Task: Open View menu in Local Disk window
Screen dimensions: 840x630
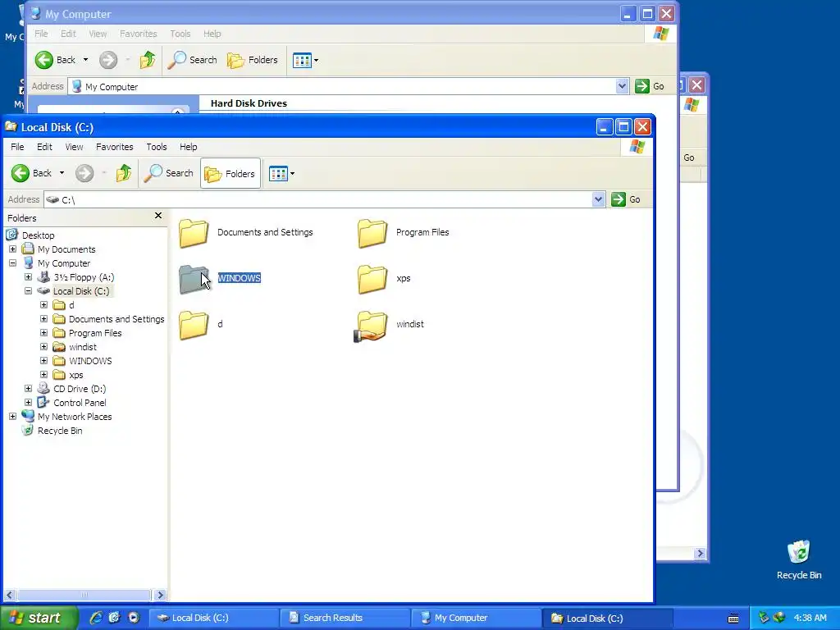Action: 74,147
